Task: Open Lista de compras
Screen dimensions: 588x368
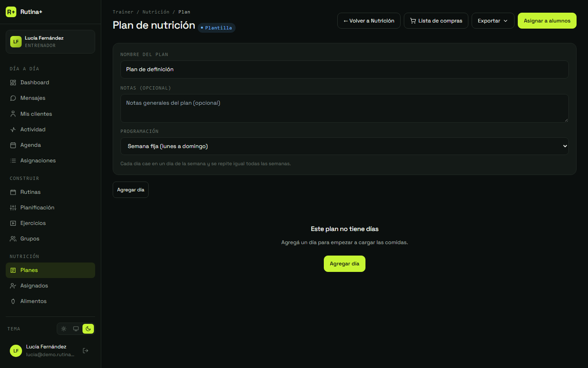Action: (x=436, y=21)
